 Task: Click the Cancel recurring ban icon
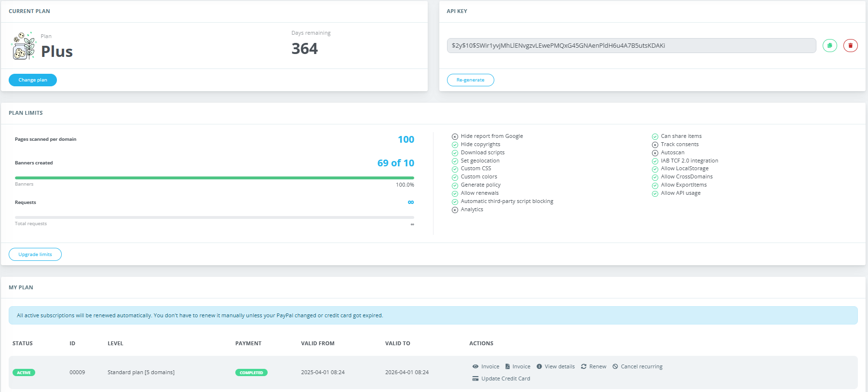(x=615, y=366)
